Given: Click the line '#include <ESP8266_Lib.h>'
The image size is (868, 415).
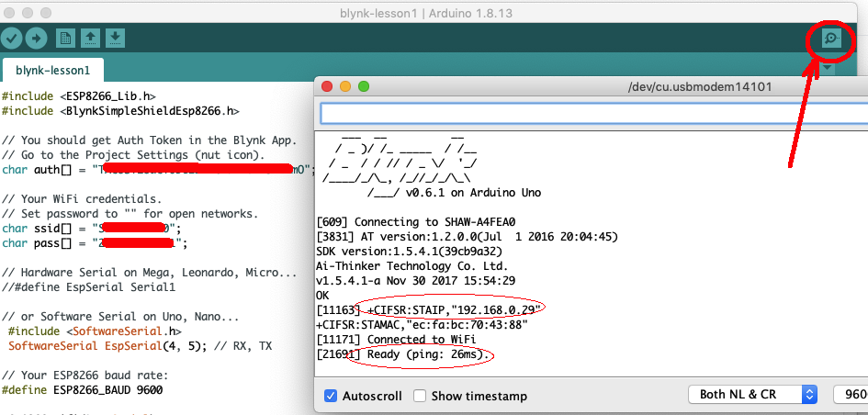Looking at the screenshot, I should 79,96.
